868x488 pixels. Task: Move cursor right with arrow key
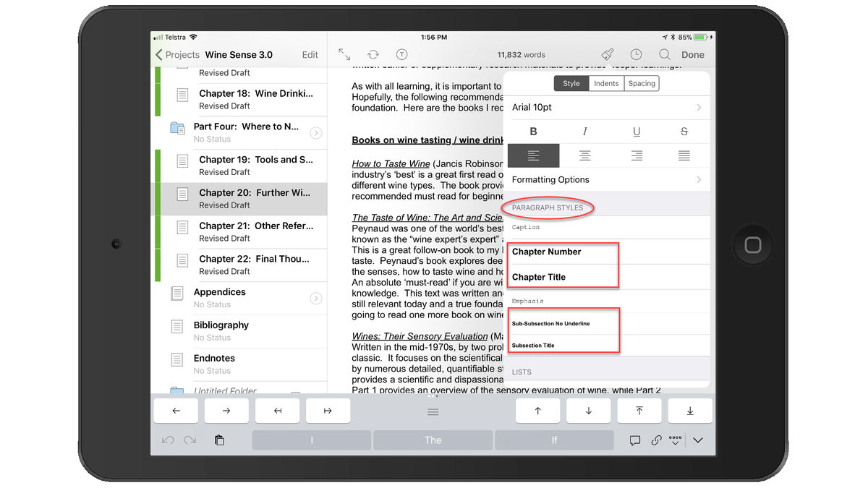coord(226,411)
